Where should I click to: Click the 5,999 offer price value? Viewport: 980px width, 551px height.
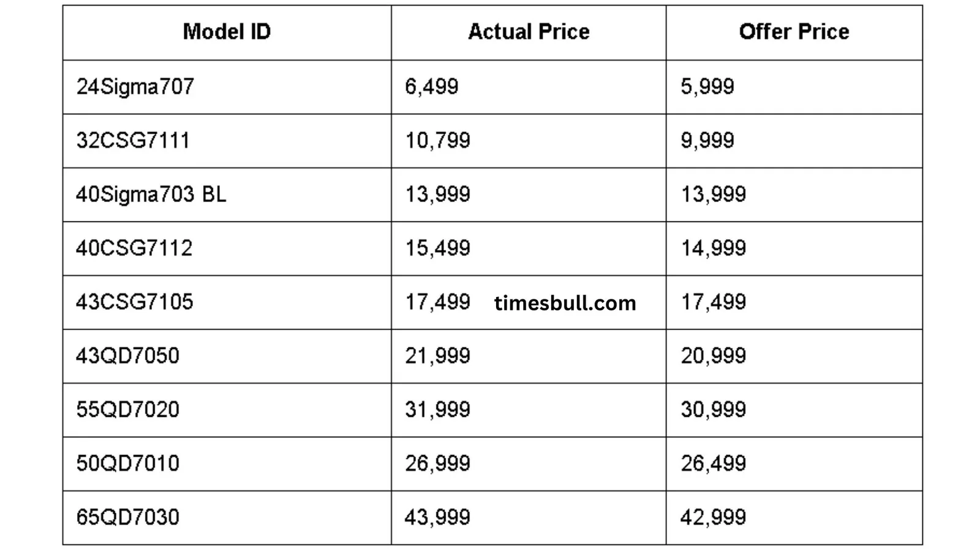tap(707, 86)
